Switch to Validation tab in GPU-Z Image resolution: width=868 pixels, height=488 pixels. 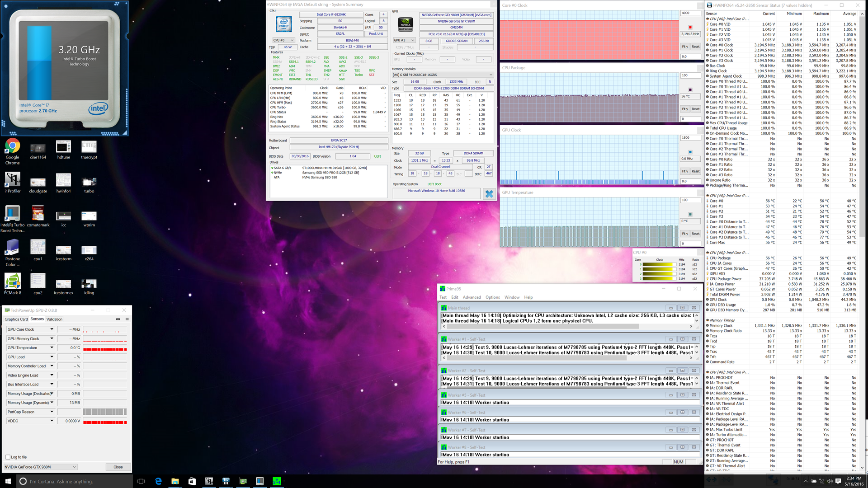[54, 319]
